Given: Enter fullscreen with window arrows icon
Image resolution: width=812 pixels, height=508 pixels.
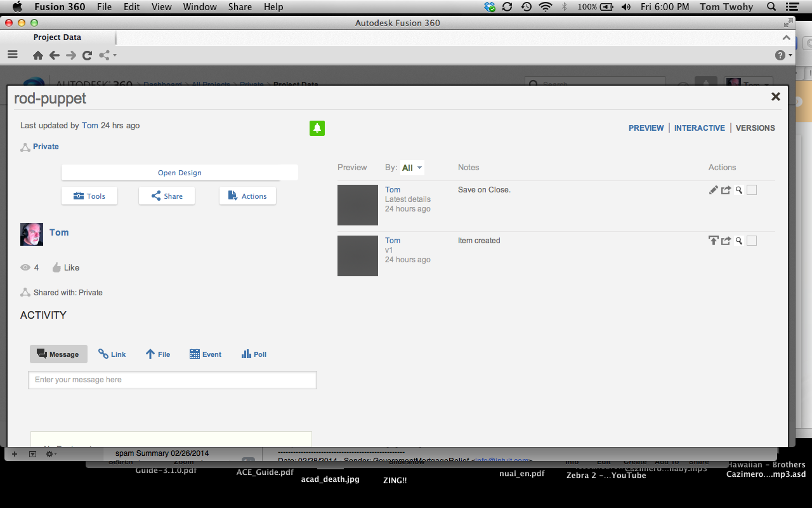Looking at the screenshot, I should click(x=789, y=23).
